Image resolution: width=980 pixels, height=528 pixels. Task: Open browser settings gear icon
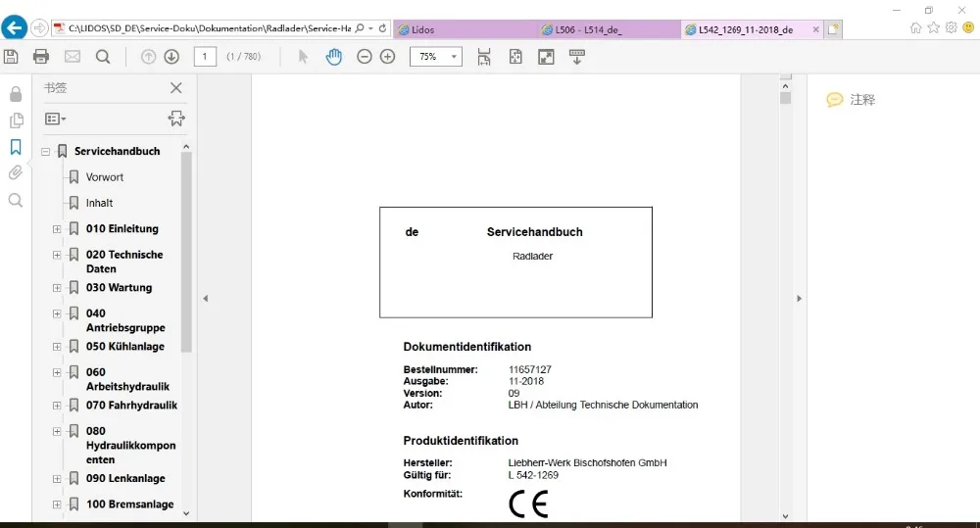pyautogui.click(x=952, y=27)
